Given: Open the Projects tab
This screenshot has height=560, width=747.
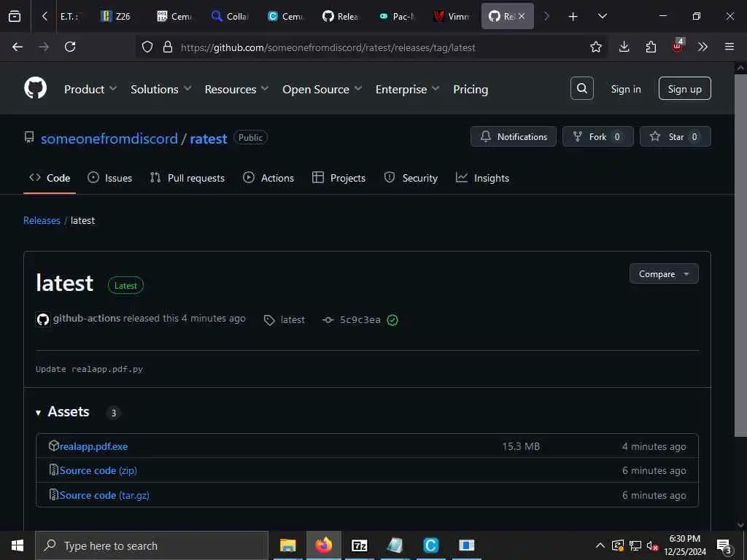Looking at the screenshot, I should click(338, 178).
